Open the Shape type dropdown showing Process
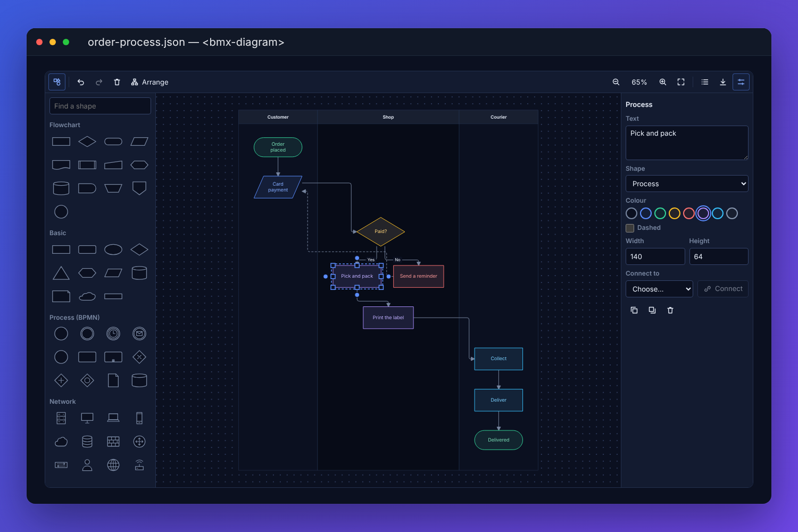 [687, 184]
